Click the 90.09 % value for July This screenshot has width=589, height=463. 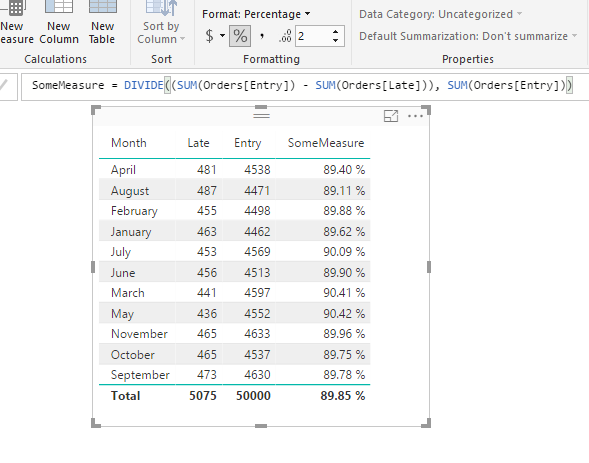coord(344,252)
